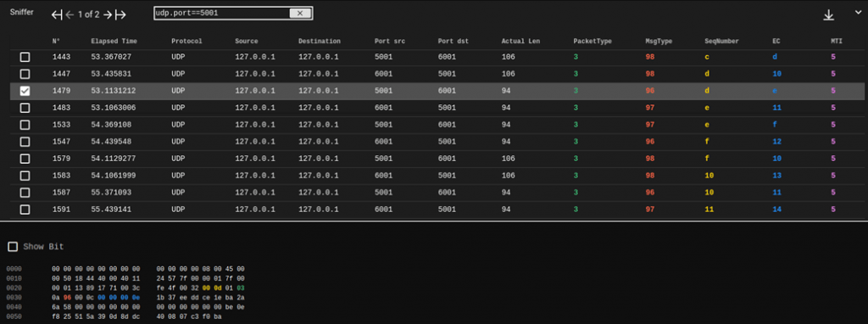Click the Sniffer panel title
868x324 pixels.
click(x=21, y=12)
